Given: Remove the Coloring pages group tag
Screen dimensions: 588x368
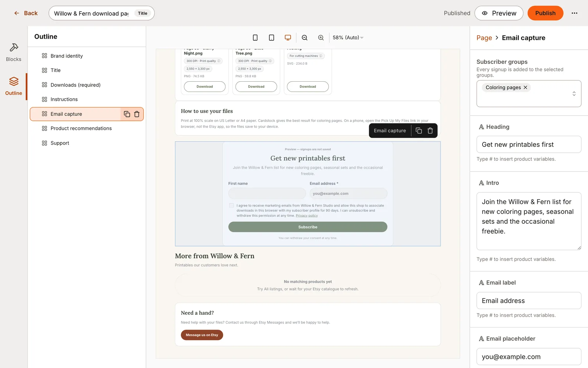Looking at the screenshot, I should (526, 88).
